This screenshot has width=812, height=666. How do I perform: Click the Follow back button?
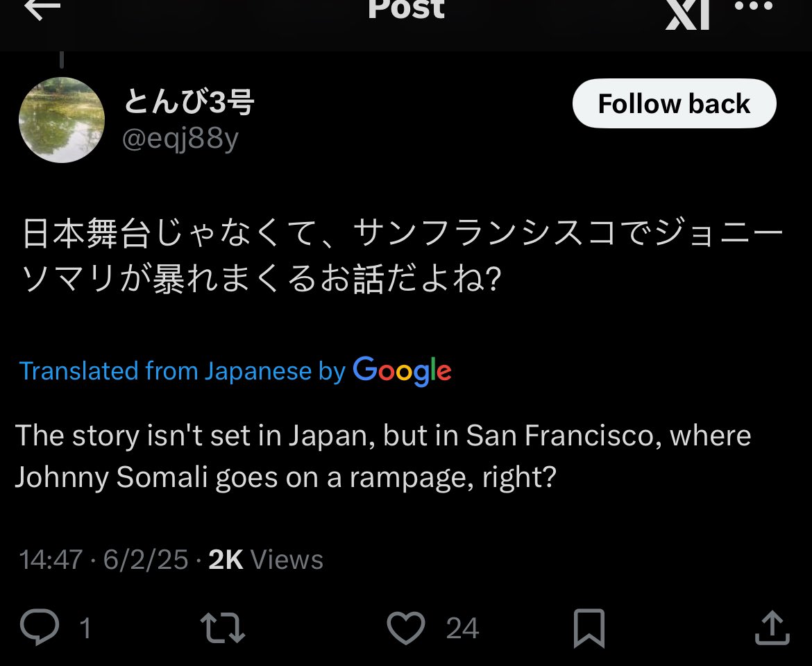pos(675,103)
